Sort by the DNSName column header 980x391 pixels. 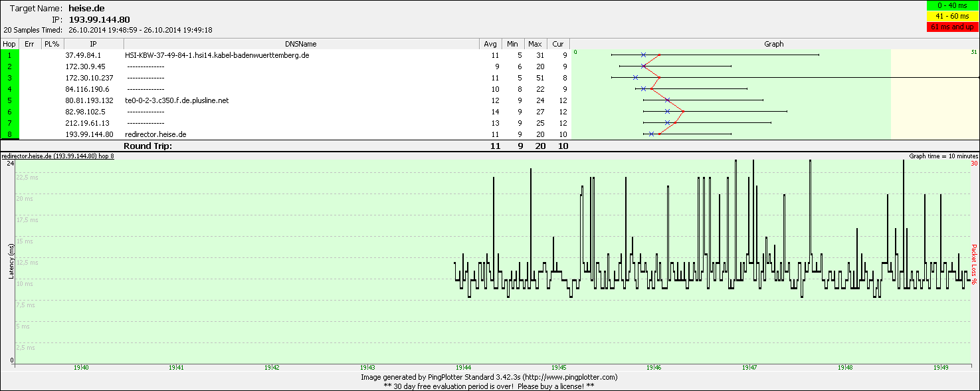301,44
